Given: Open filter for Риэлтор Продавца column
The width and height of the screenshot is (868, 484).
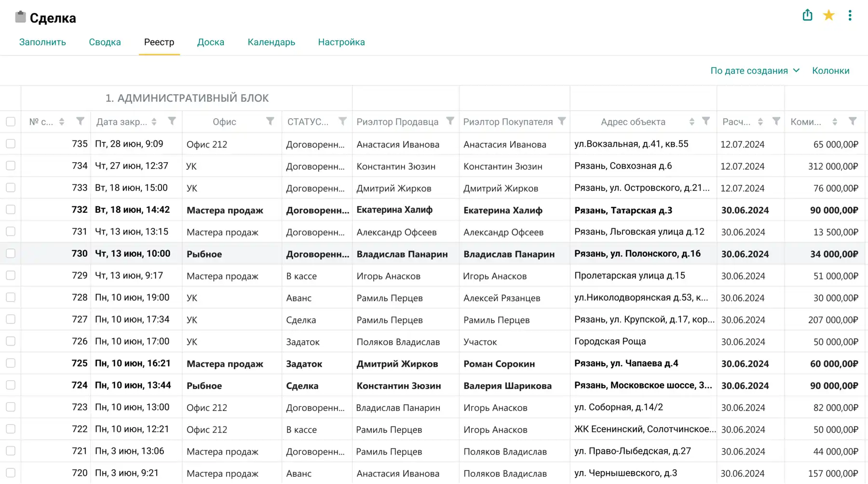Looking at the screenshot, I should coord(450,121).
